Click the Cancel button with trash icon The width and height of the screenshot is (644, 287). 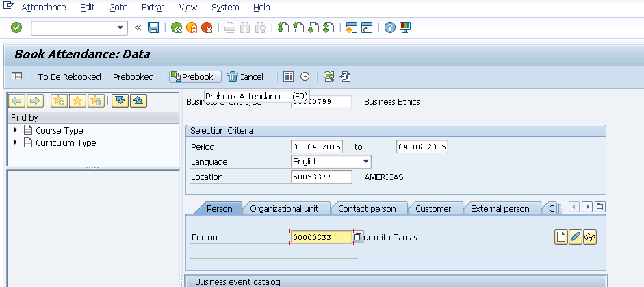pyautogui.click(x=245, y=77)
